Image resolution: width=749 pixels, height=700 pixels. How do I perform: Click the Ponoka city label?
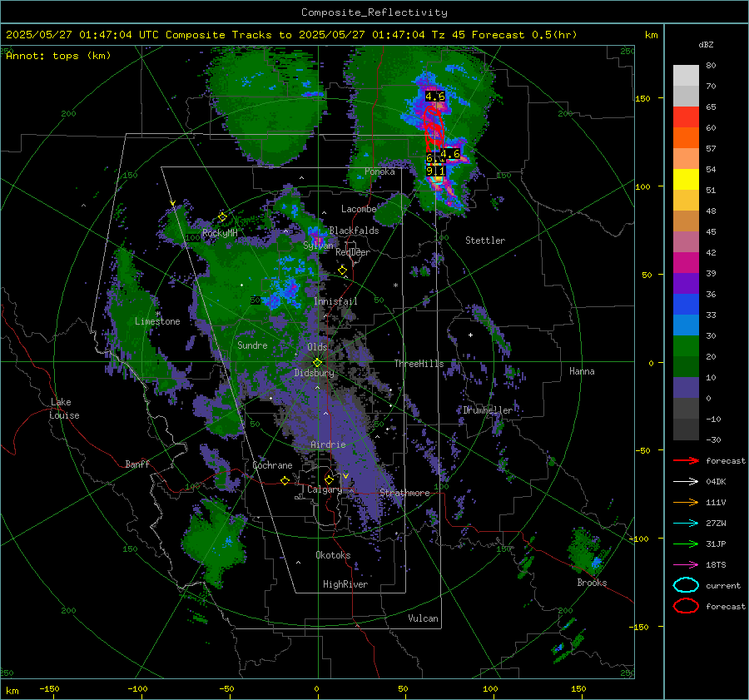coord(379,171)
